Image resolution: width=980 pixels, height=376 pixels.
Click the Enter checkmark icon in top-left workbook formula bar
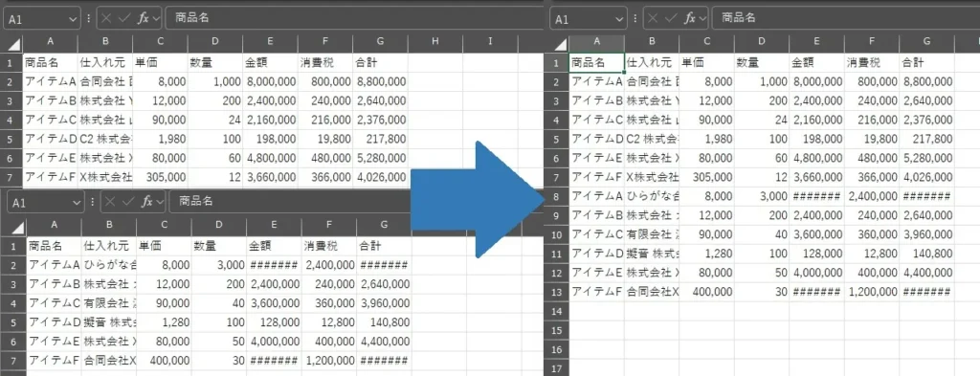[125, 18]
